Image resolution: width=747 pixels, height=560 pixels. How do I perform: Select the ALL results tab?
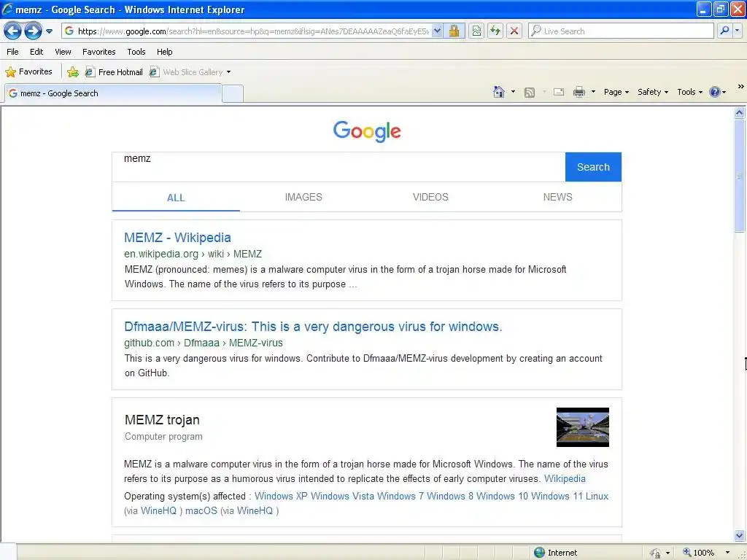point(176,197)
